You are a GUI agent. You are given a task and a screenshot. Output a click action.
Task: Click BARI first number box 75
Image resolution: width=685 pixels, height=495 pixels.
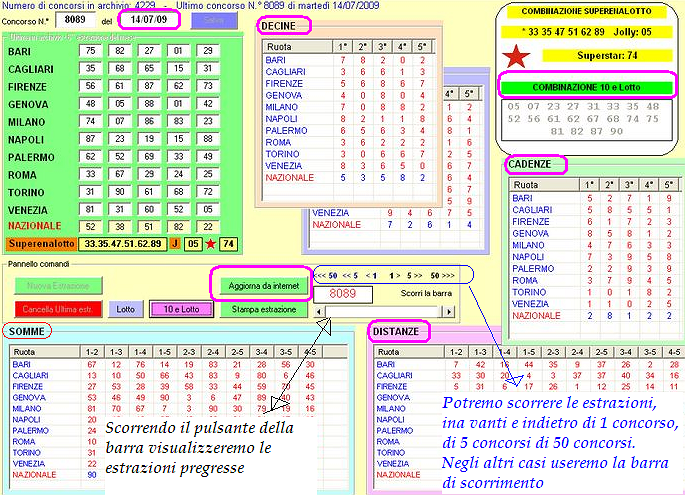[x=90, y=51]
